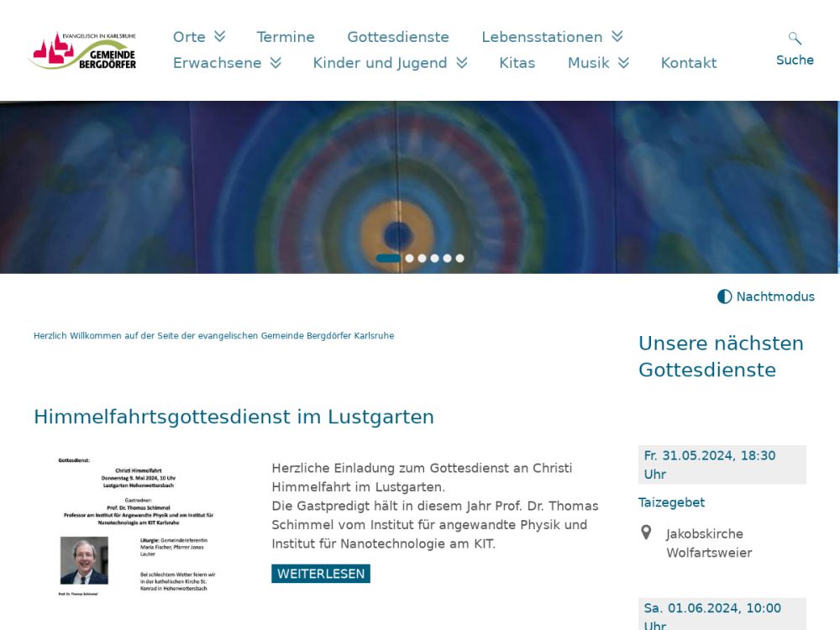Go to the Gottesdienste page

click(398, 37)
